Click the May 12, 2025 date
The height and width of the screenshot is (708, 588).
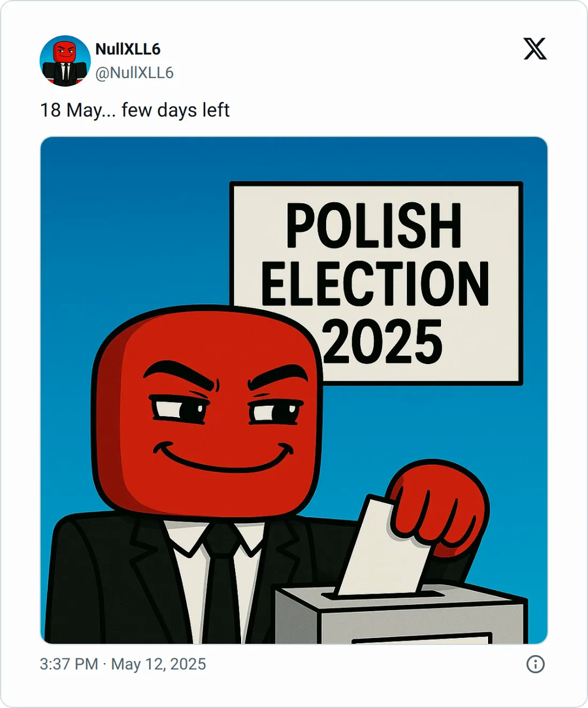tap(158, 664)
